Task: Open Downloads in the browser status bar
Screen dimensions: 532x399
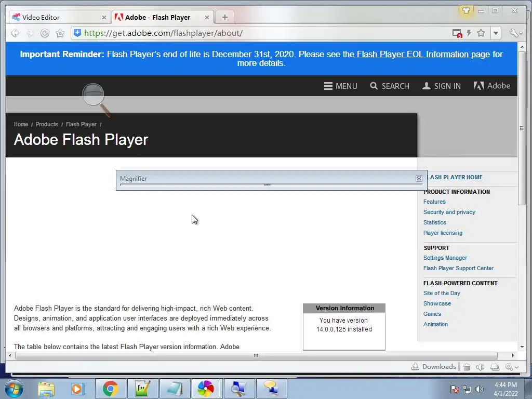Action: [434, 367]
